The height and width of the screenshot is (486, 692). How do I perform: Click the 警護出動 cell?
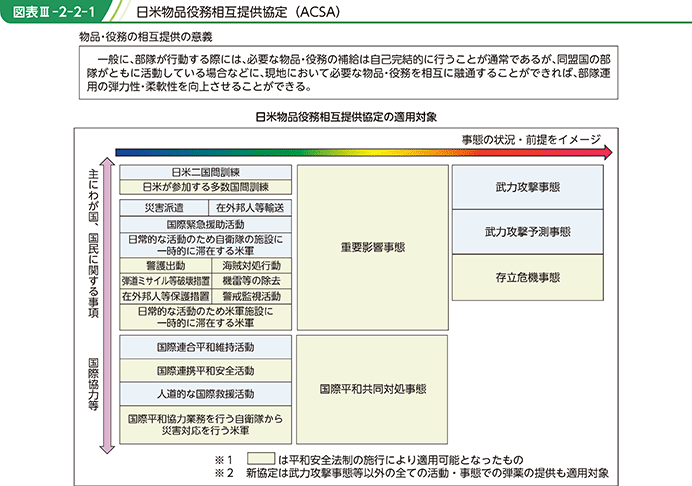(x=165, y=265)
